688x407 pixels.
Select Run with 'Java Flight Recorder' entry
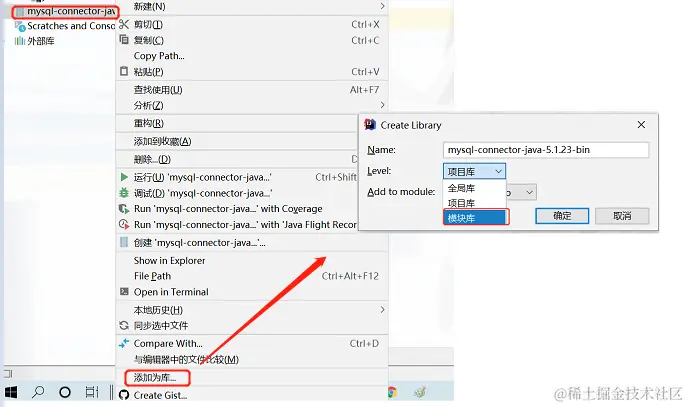tap(237, 225)
